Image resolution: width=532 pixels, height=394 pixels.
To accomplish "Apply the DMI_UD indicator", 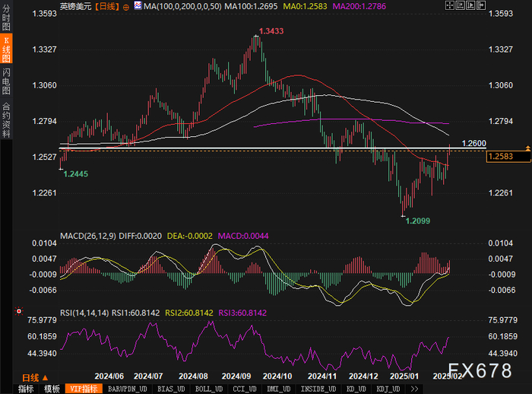I will pos(279,389).
